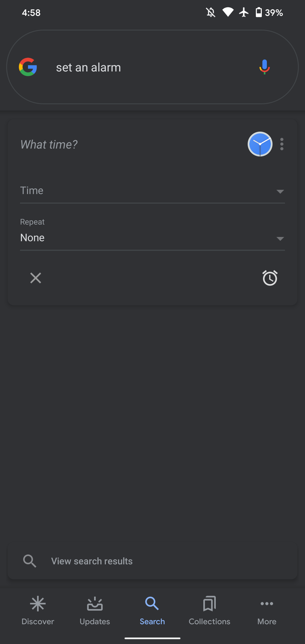Tap the Google voice search microphone

click(x=265, y=67)
